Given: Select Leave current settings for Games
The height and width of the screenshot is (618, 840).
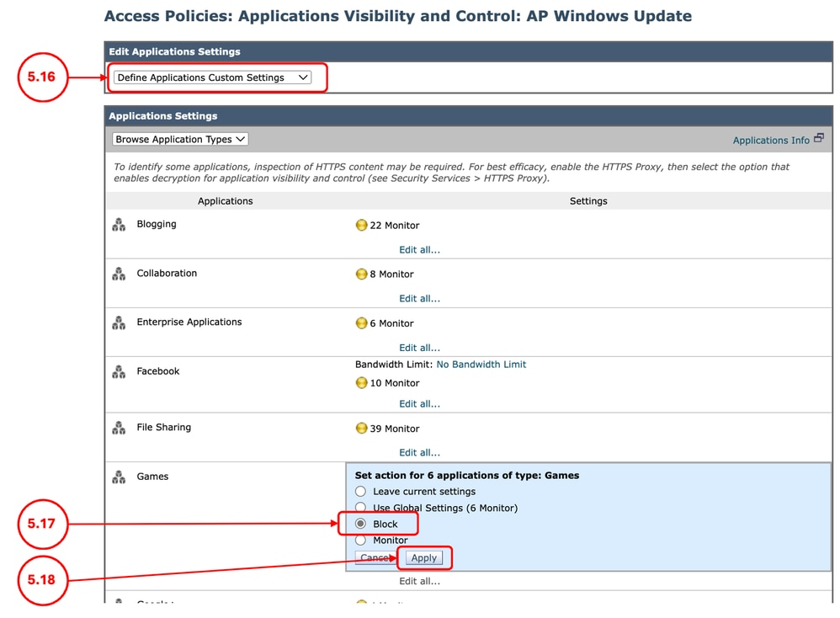Looking at the screenshot, I should click(x=360, y=491).
